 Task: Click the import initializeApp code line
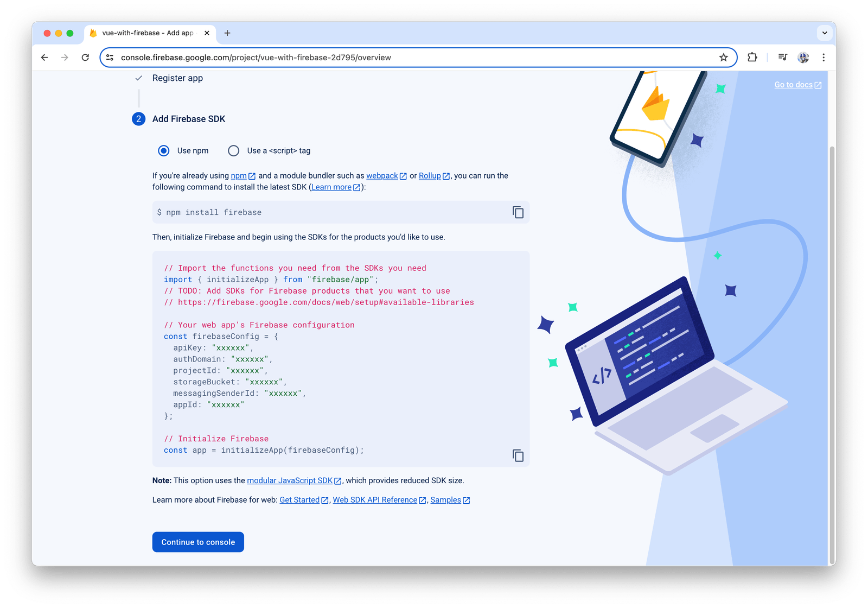pos(271,280)
